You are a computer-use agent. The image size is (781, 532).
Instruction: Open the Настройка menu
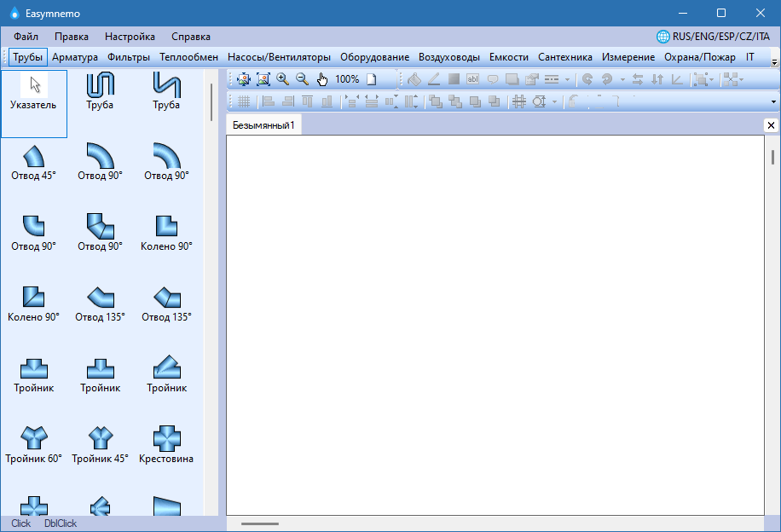130,37
